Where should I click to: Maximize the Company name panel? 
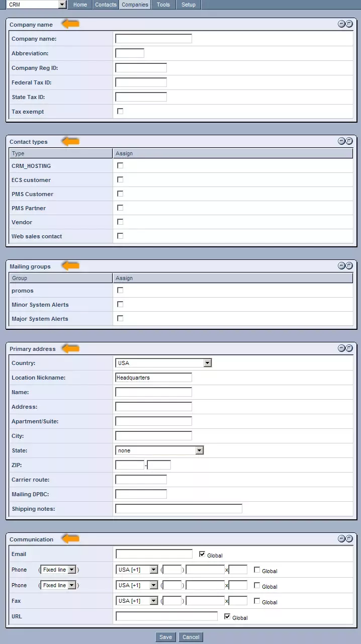click(349, 24)
